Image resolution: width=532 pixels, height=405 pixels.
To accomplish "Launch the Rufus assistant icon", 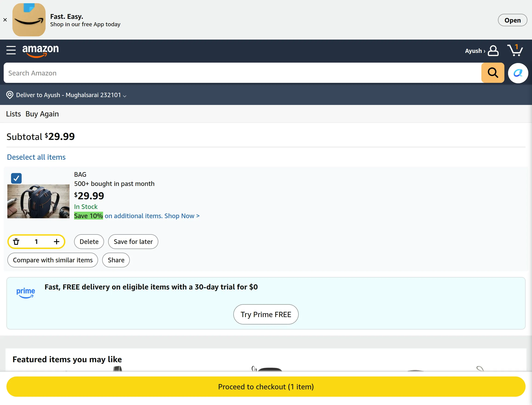I will click(x=518, y=73).
